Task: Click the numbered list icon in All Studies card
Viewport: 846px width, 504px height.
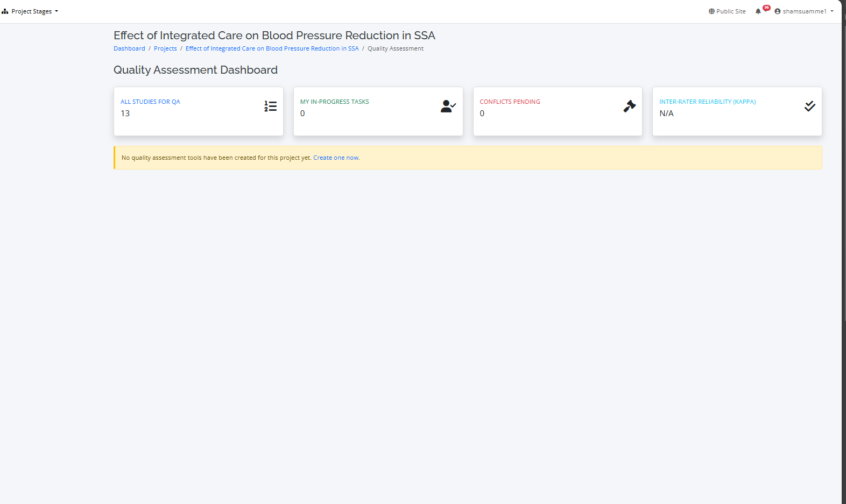Action: coord(270,107)
